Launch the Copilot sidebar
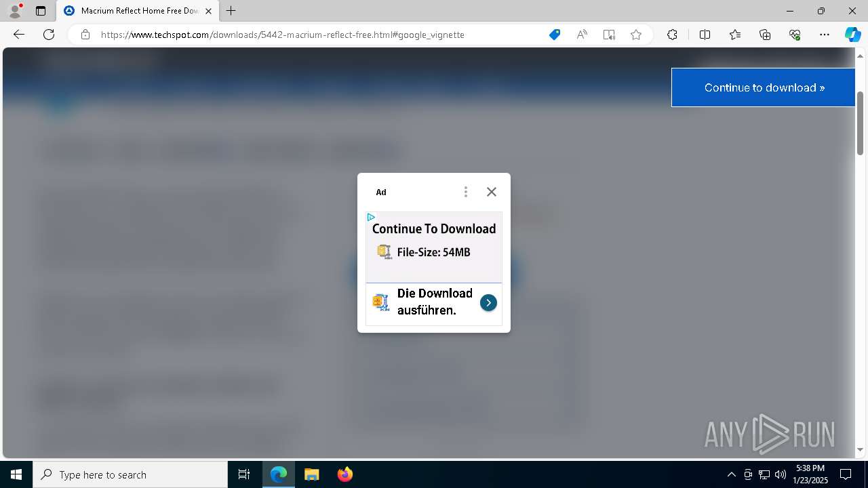 click(852, 35)
